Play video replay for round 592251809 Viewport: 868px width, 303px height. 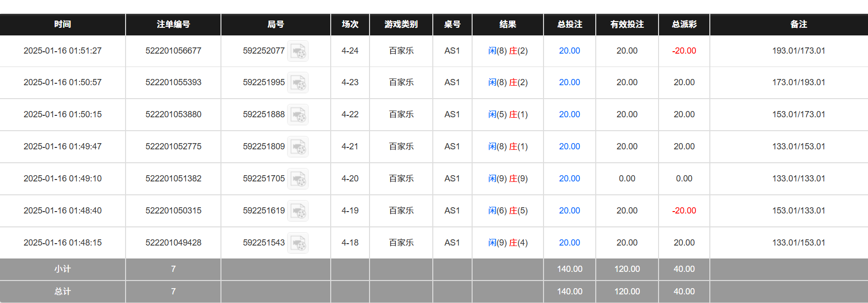(298, 147)
